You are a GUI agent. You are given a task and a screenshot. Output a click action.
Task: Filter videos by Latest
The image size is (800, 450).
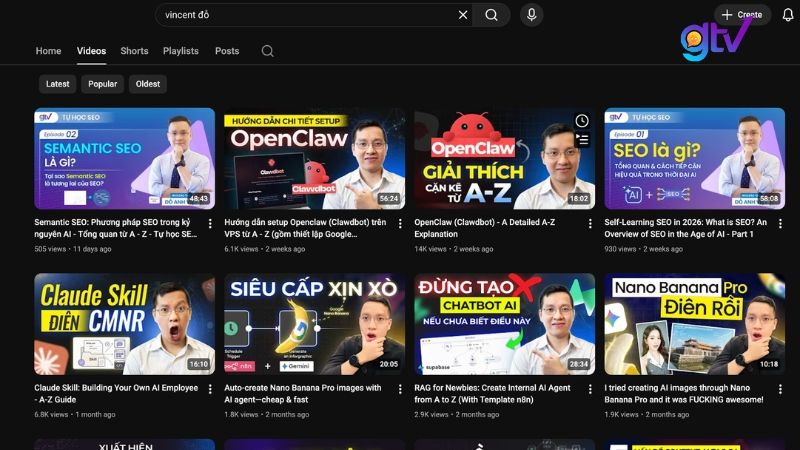[x=58, y=84]
